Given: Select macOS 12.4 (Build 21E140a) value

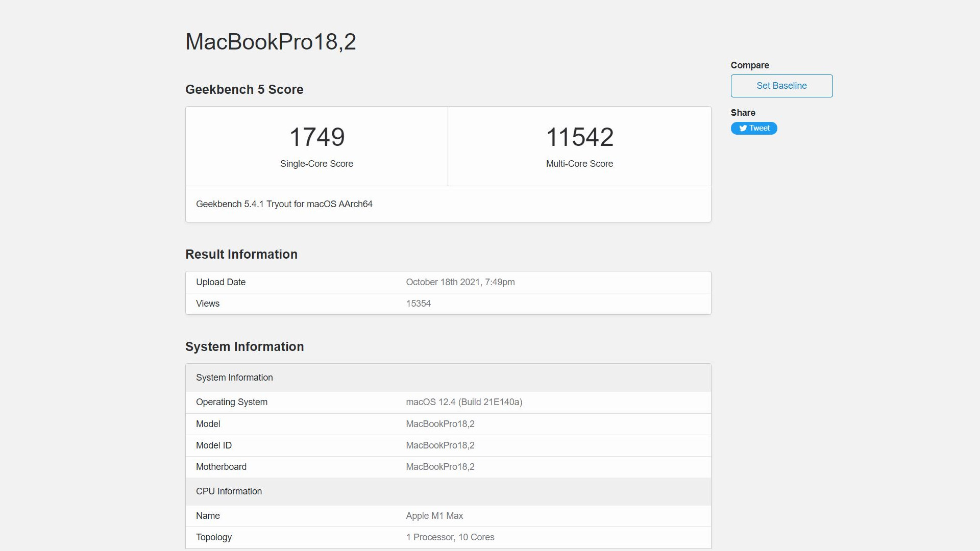Looking at the screenshot, I should tap(464, 402).
